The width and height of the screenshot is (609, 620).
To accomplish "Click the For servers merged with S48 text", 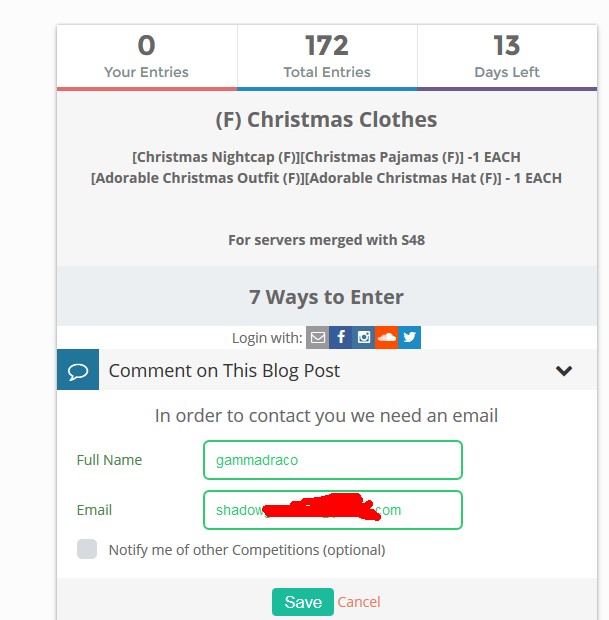I will [x=326, y=240].
